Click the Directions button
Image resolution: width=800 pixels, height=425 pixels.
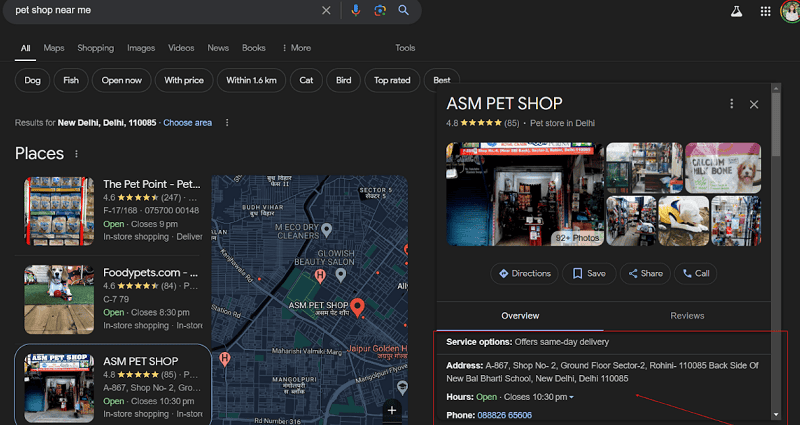pyautogui.click(x=523, y=273)
